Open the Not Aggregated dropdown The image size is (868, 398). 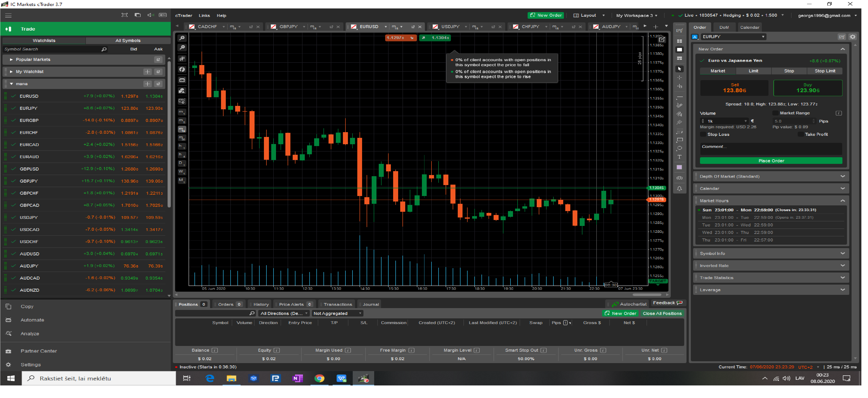point(337,314)
